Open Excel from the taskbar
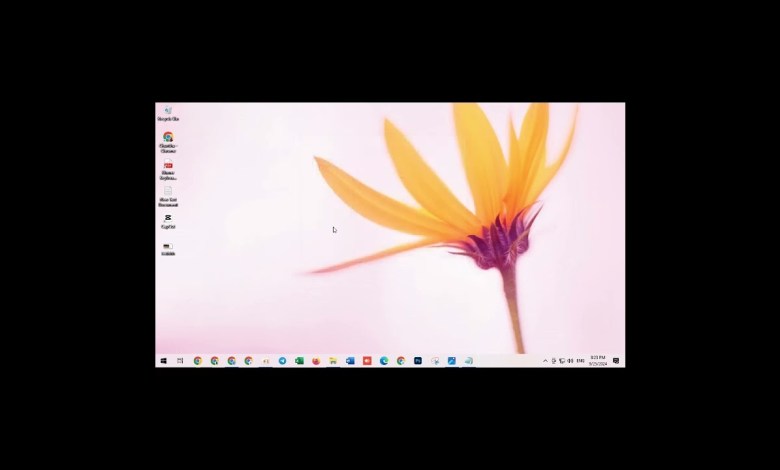 299,361
